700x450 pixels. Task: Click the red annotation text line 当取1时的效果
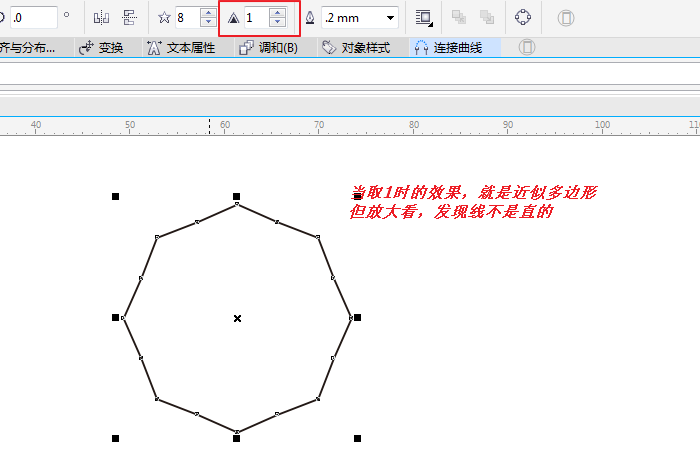pyautogui.click(x=473, y=192)
